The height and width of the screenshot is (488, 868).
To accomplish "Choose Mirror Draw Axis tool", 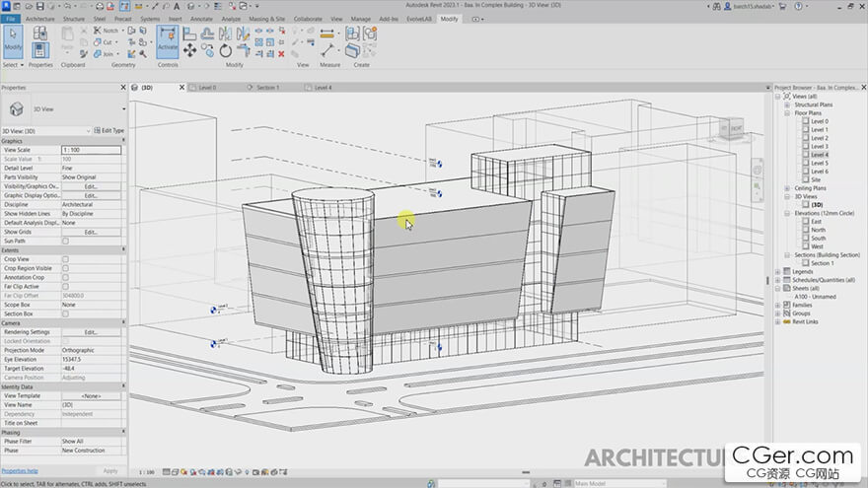I will click(x=243, y=34).
